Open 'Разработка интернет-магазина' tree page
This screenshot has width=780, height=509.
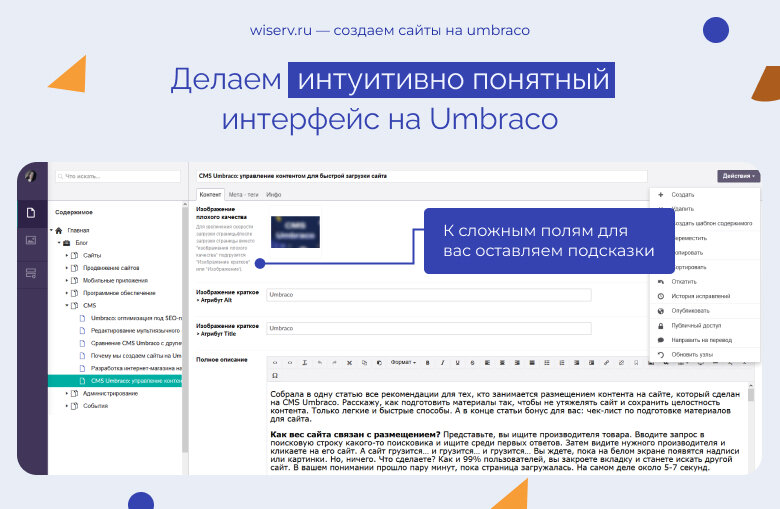coord(136,368)
